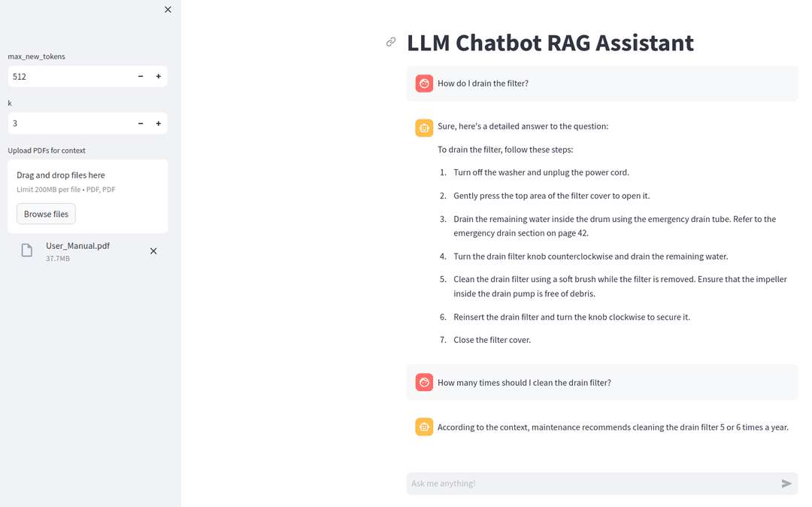
Task: Remove User_Manual.pdf from uploads
Action: (153, 250)
